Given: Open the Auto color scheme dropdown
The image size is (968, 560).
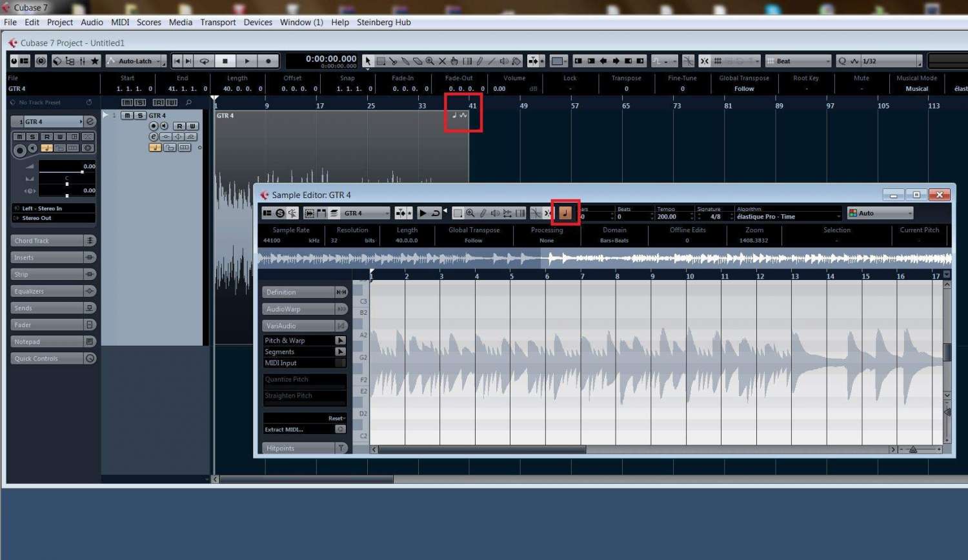Looking at the screenshot, I should tap(881, 213).
